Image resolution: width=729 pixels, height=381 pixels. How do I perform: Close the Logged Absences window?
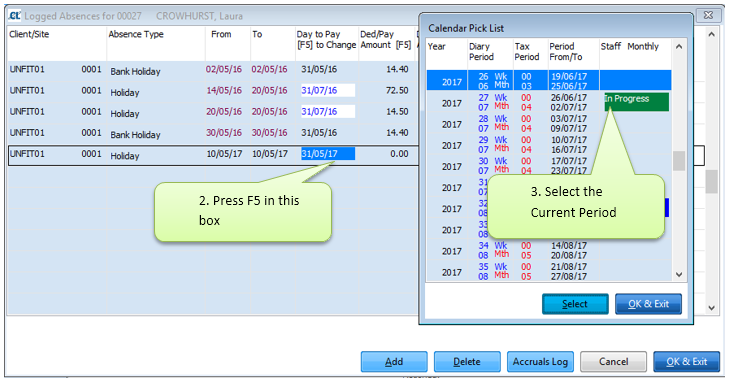[x=708, y=15]
